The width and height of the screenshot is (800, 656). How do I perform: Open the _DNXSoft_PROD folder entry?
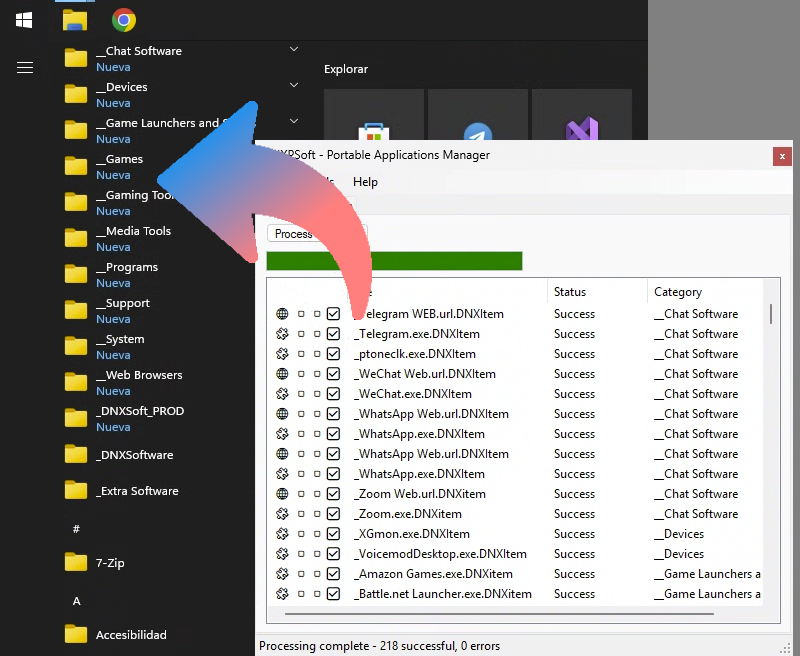pyautogui.click(x=140, y=419)
